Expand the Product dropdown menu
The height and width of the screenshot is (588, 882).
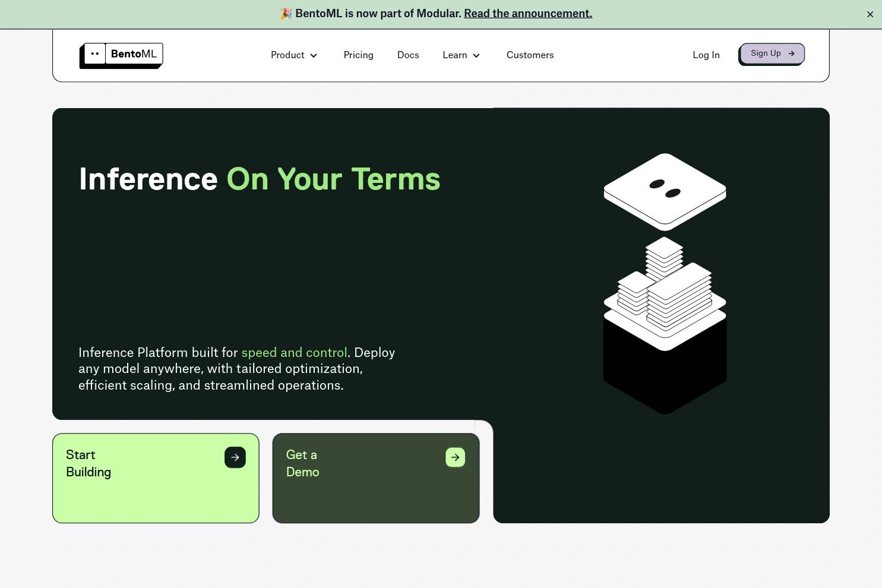pos(295,55)
